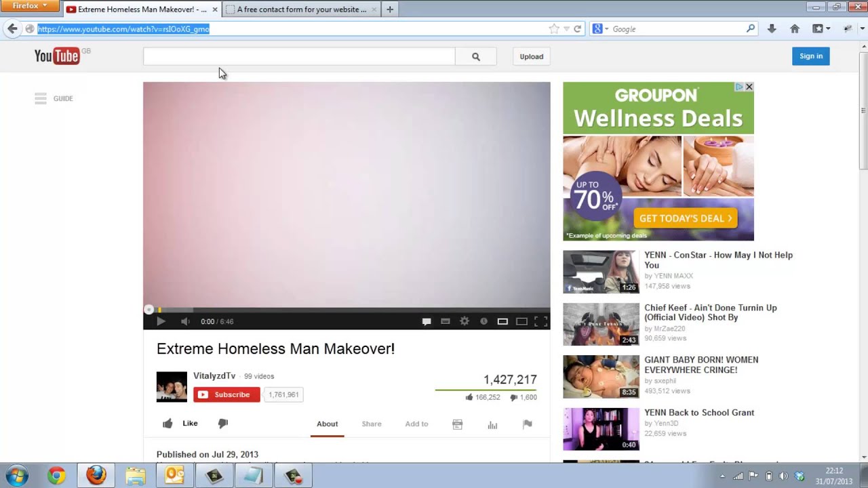Screen dimensions: 868x488
Task: Open the Firefox menu dropdown
Action: click(31, 6)
